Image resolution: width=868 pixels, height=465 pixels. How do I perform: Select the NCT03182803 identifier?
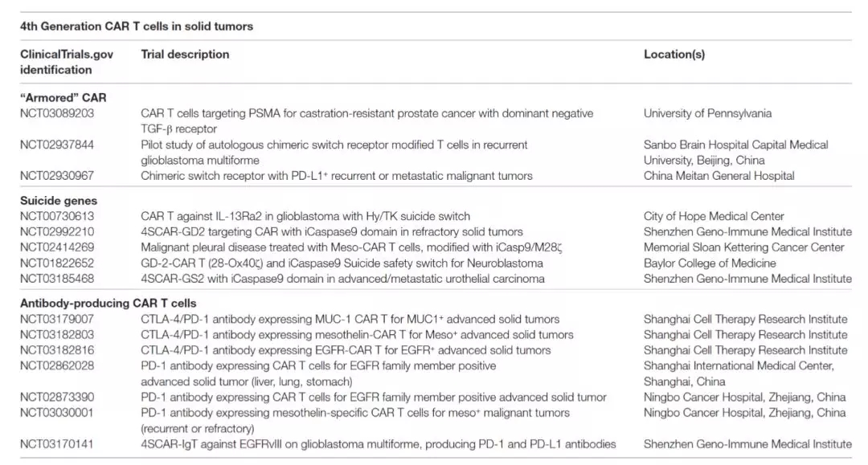[x=57, y=335]
